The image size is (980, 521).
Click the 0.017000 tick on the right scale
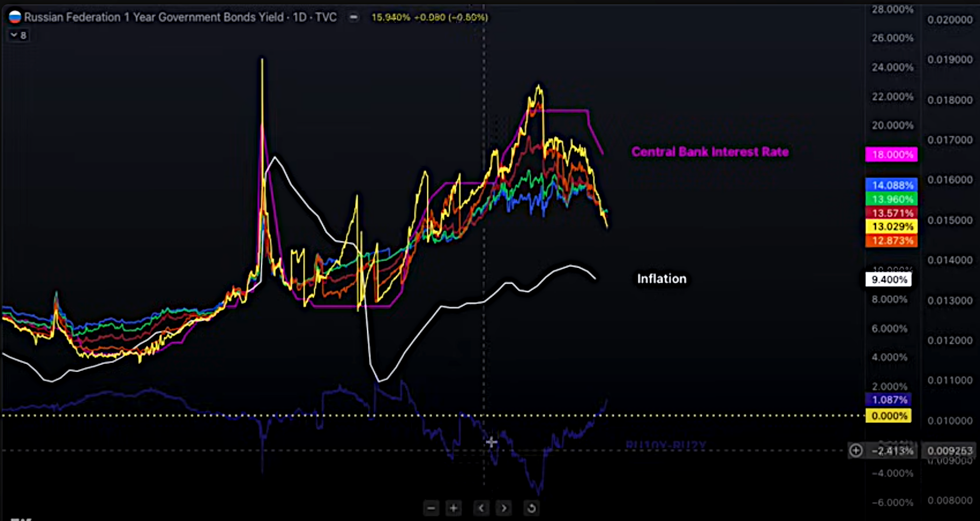pos(950,140)
